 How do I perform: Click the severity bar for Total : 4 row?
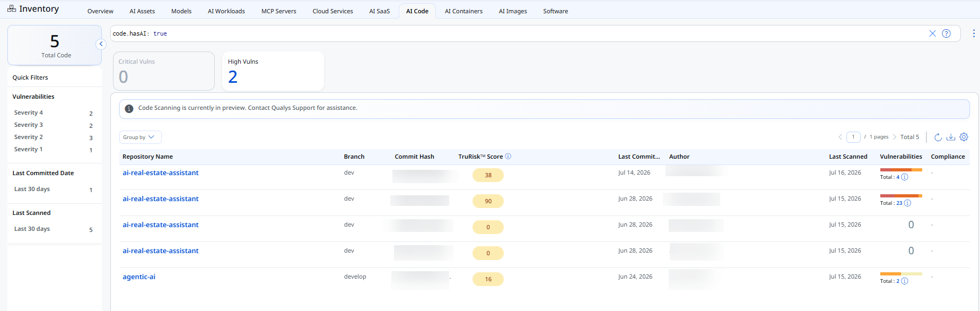(901, 170)
